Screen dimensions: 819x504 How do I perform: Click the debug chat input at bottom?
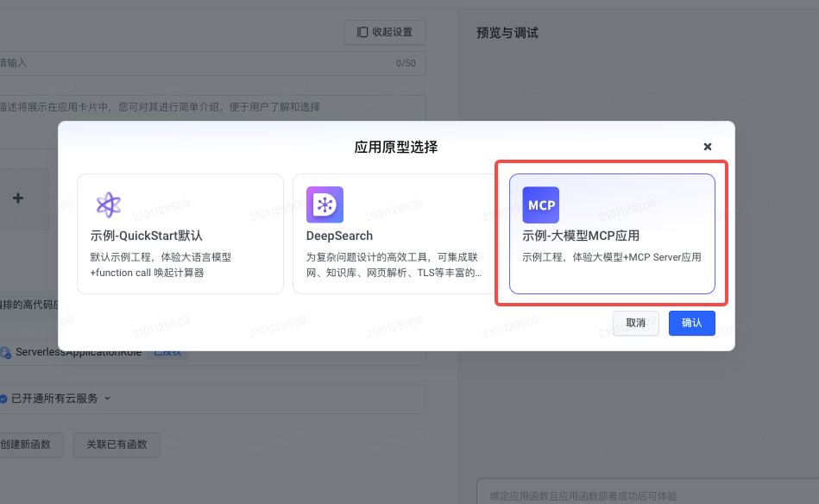(x=647, y=491)
